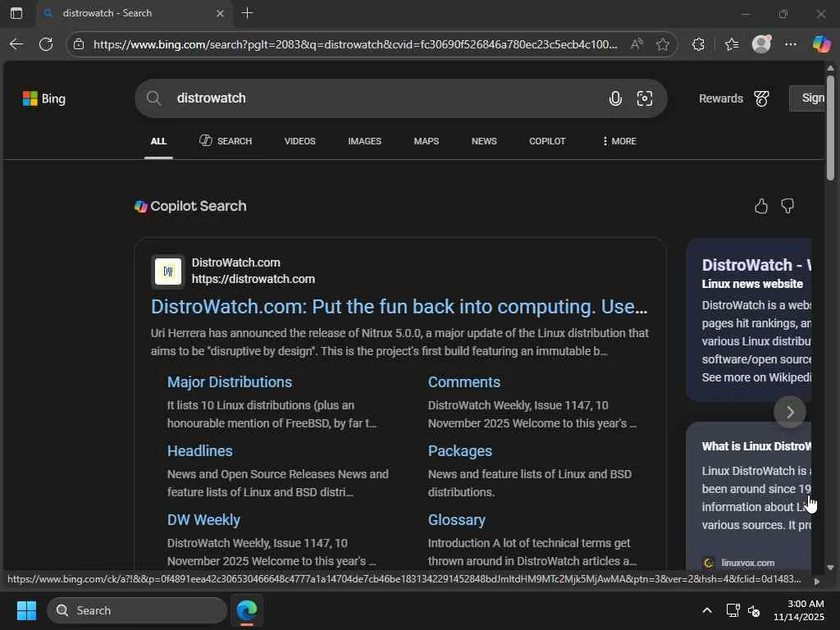The height and width of the screenshot is (630, 840).
Task: Click scrollbar down arrow at bottom
Action: (x=830, y=568)
